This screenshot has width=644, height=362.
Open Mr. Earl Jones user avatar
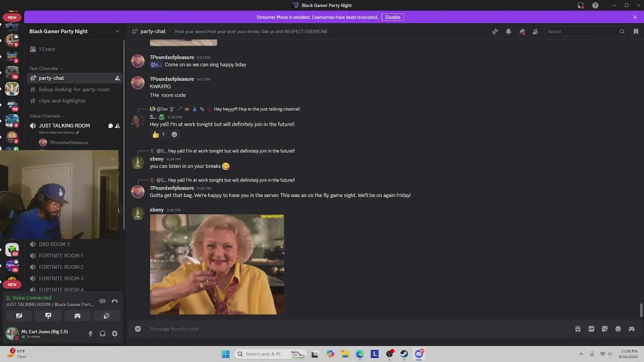tap(12, 333)
